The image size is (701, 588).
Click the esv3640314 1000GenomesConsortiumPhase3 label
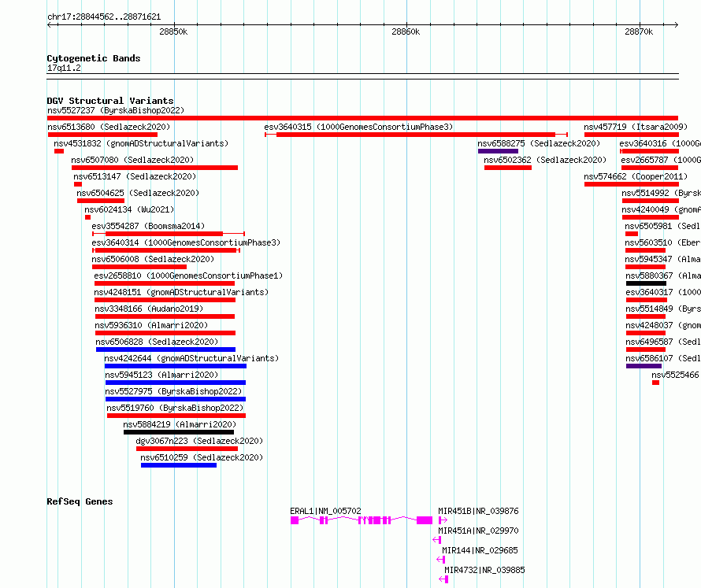click(x=186, y=242)
